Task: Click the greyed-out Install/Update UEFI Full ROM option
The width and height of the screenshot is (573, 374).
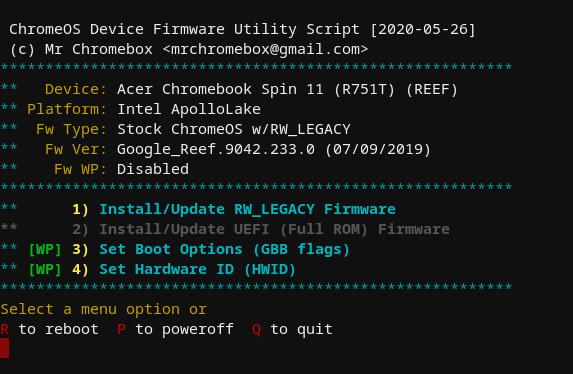Action: [x=274, y=230]
